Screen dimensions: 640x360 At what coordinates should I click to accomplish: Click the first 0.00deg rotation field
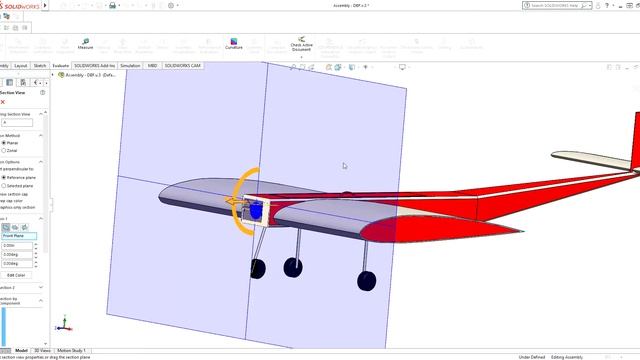coord(17,255)
